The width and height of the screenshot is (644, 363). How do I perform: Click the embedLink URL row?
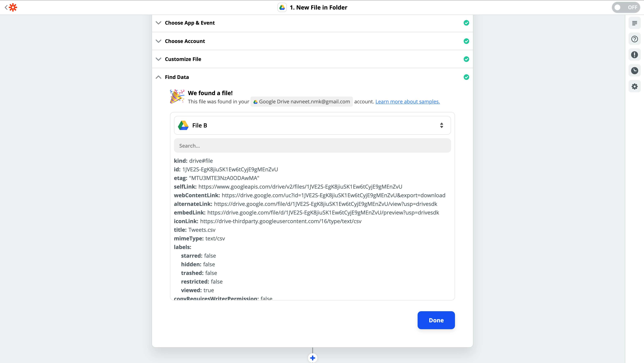click(307, 212)
